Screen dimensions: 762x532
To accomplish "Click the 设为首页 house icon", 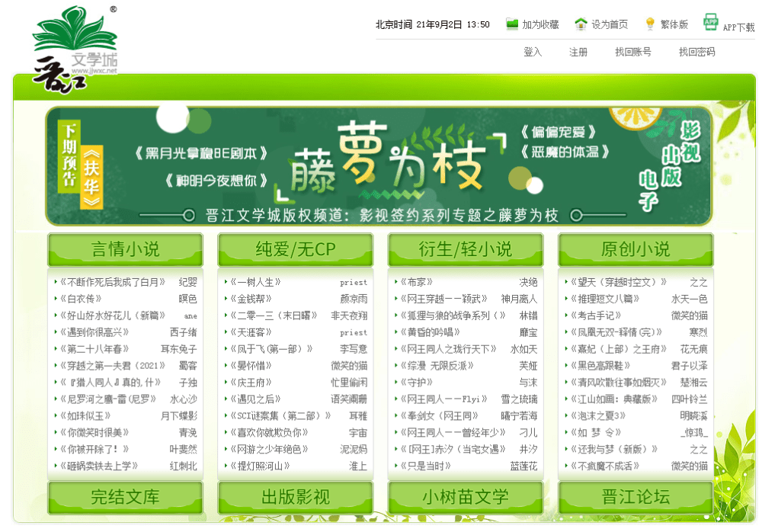I will point(581,24).
